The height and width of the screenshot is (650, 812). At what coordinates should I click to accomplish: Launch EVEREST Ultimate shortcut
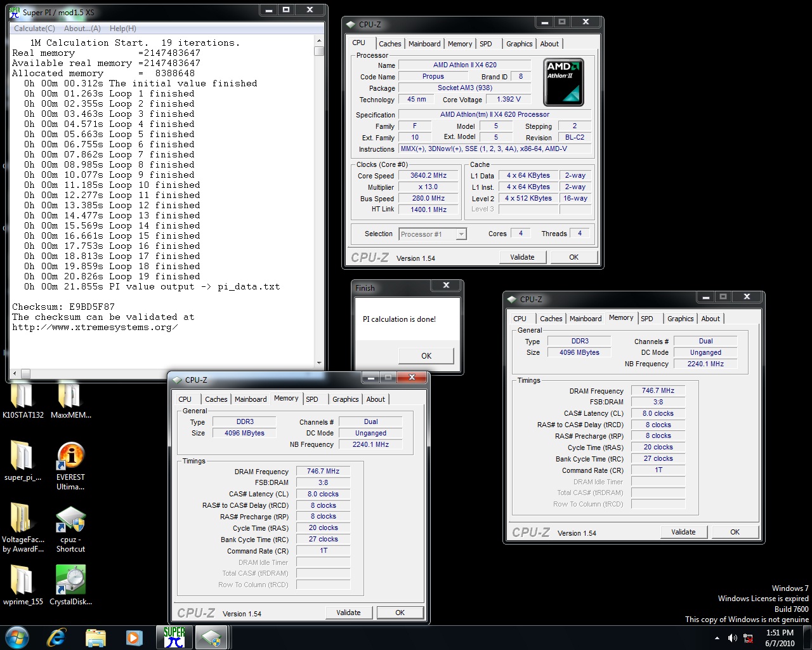click(70, 466)
